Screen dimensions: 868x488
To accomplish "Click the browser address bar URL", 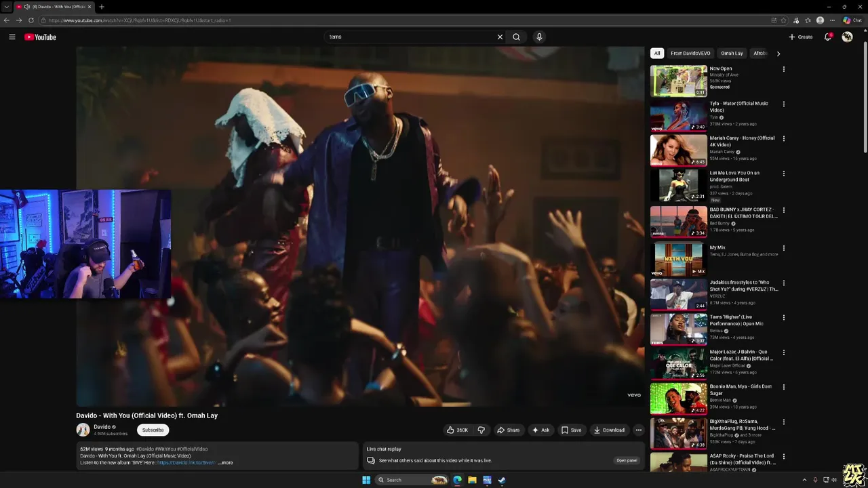I will (x=139, y=20).
